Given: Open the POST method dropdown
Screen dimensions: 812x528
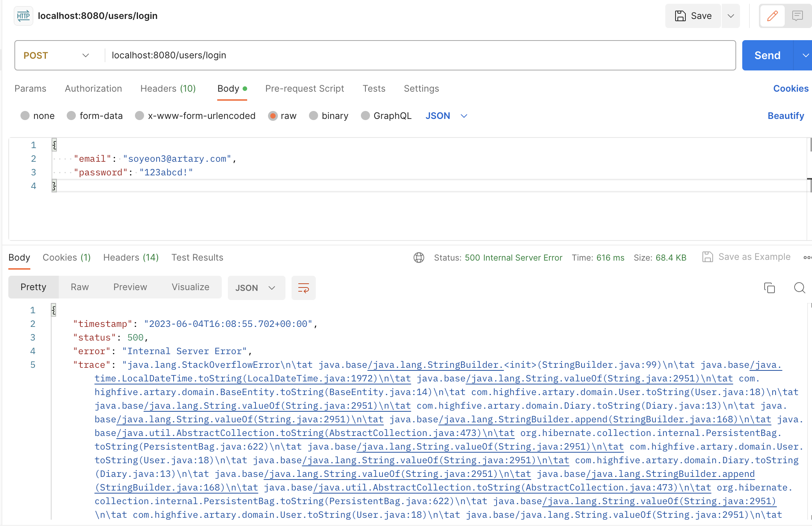Looking at the screenshot, I should (57, 55).
